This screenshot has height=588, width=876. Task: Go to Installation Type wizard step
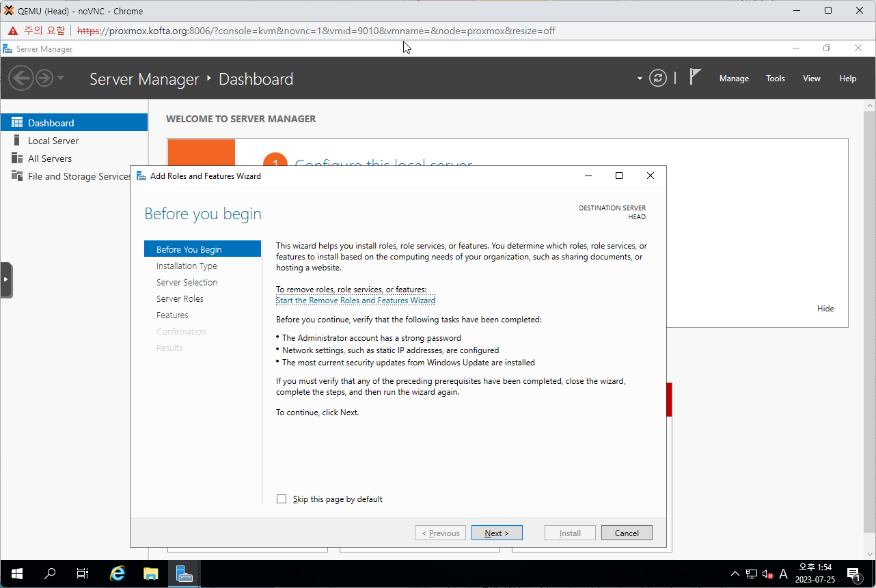pyautogui.click(x=187, y=266)
